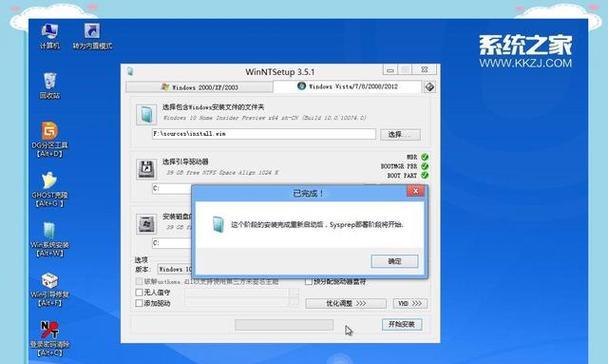
Task: Switch to Windows 2000/XP/2003 tab
Action: tap(199, 87)
